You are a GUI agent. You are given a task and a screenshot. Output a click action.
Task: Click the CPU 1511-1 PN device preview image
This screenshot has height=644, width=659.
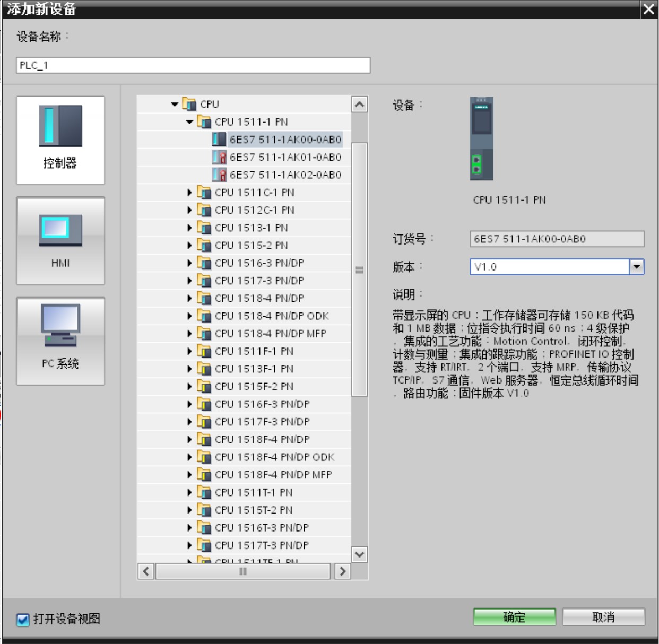pyautogui.click(x=482, y=138)
